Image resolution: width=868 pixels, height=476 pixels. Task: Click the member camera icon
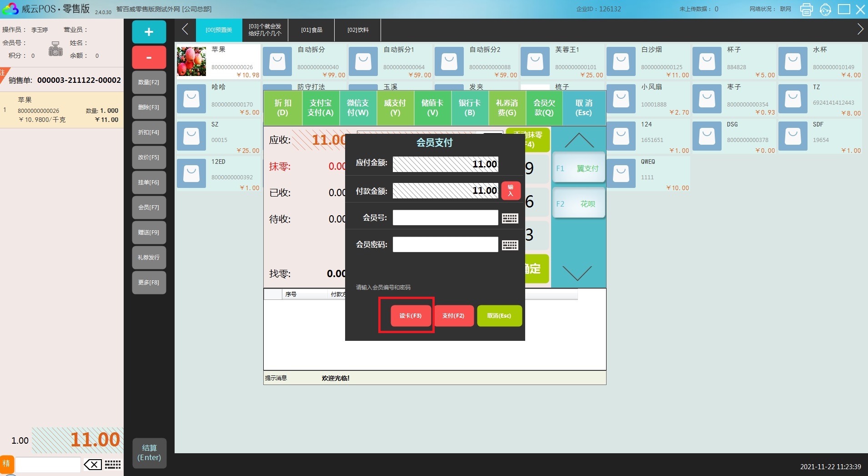(x=55, y=49)
